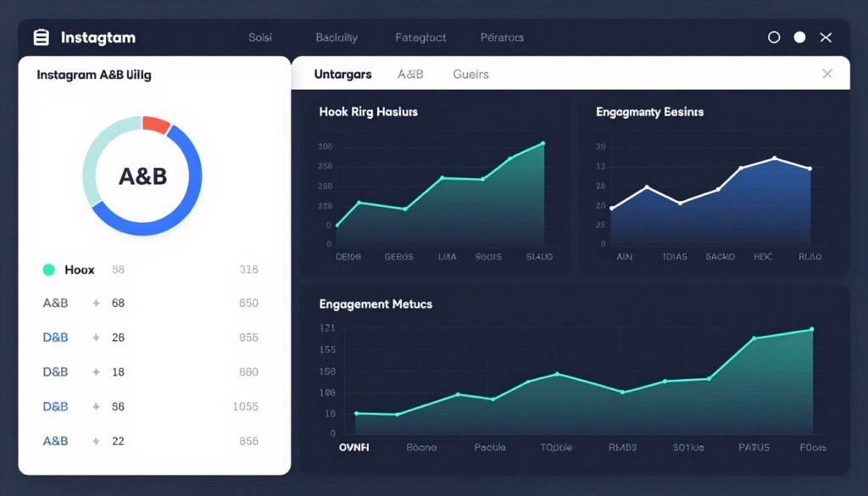This screenshot has height=496, width=868.
Task: Click the green dot next to Hoox
Action: tap(48, 270)
